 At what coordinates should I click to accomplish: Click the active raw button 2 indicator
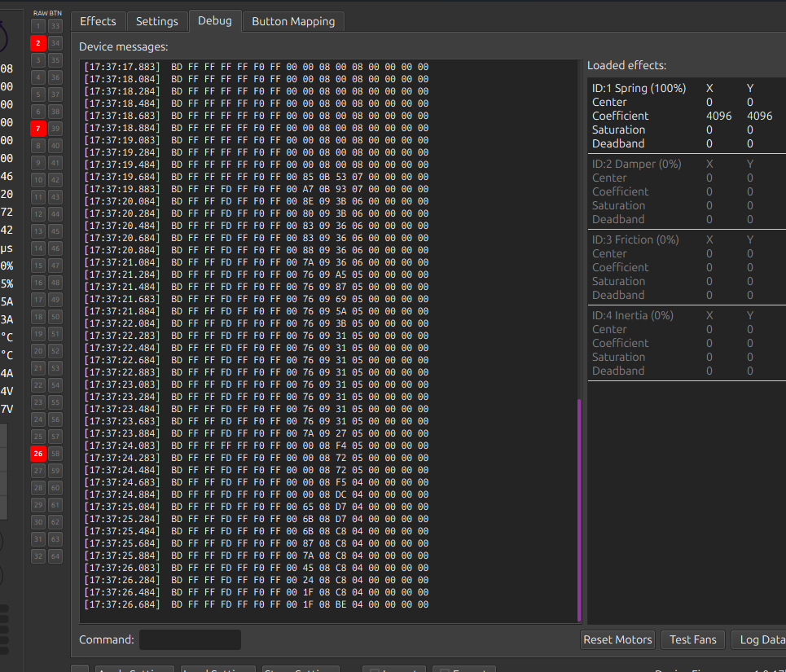(x=37, y=42)
